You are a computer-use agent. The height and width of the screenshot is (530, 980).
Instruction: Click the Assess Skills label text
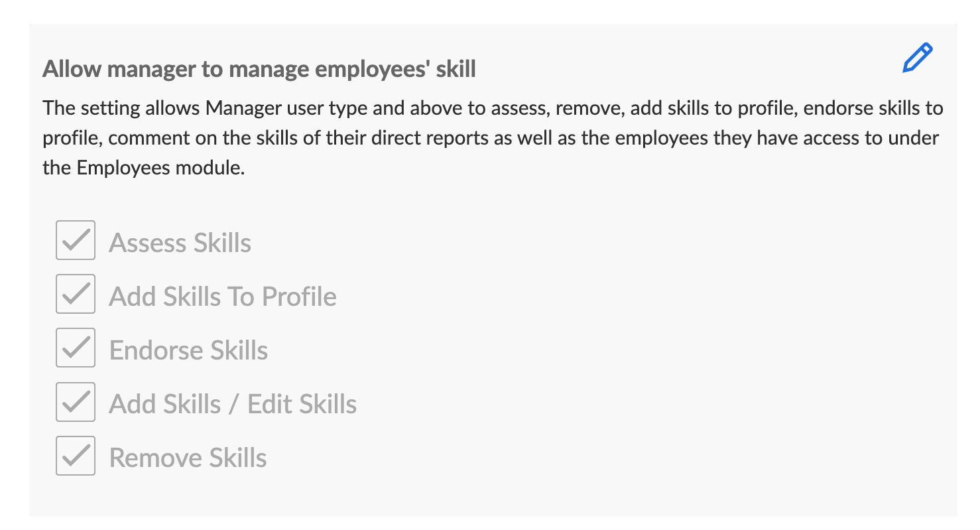[180, 243]
